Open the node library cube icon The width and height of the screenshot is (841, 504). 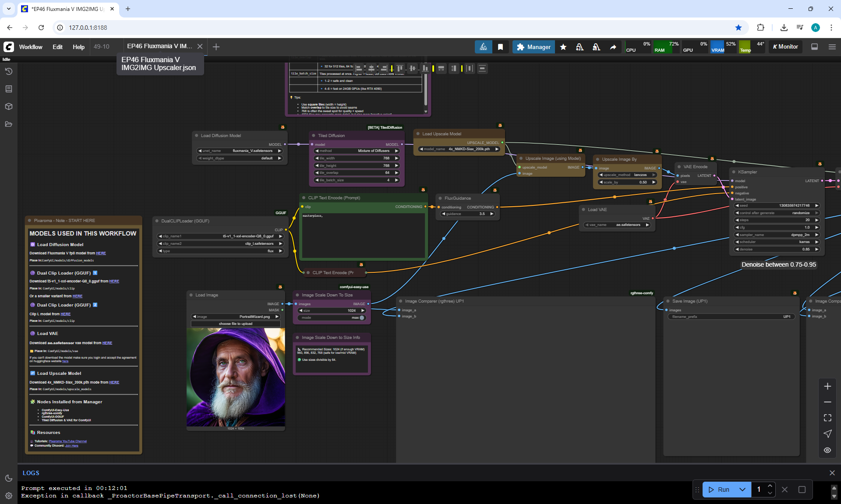pos(8,106)
